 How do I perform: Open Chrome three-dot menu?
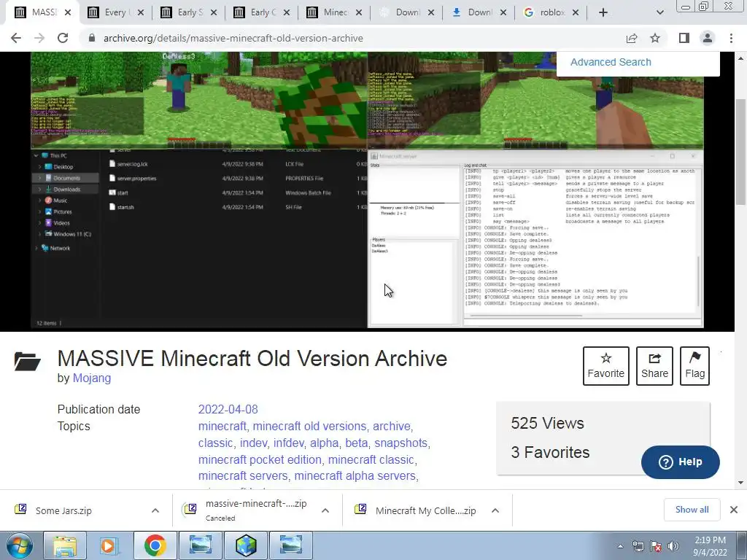pos(731,38)
